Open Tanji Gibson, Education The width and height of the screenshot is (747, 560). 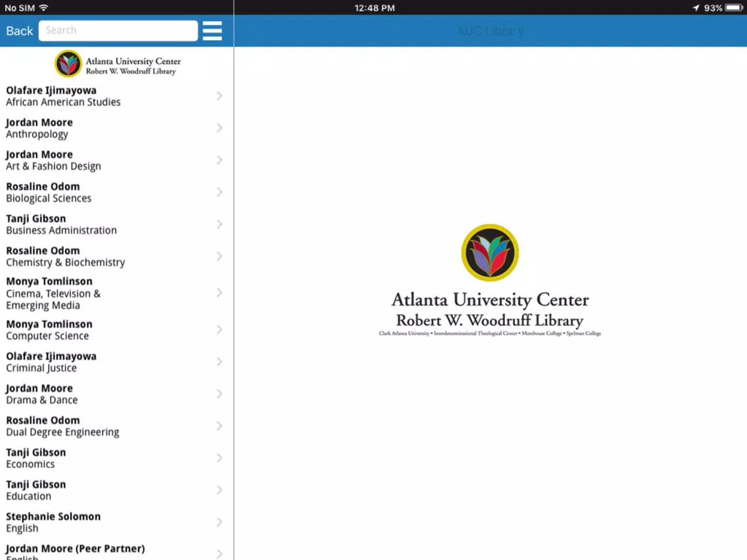tap(117, 490)
